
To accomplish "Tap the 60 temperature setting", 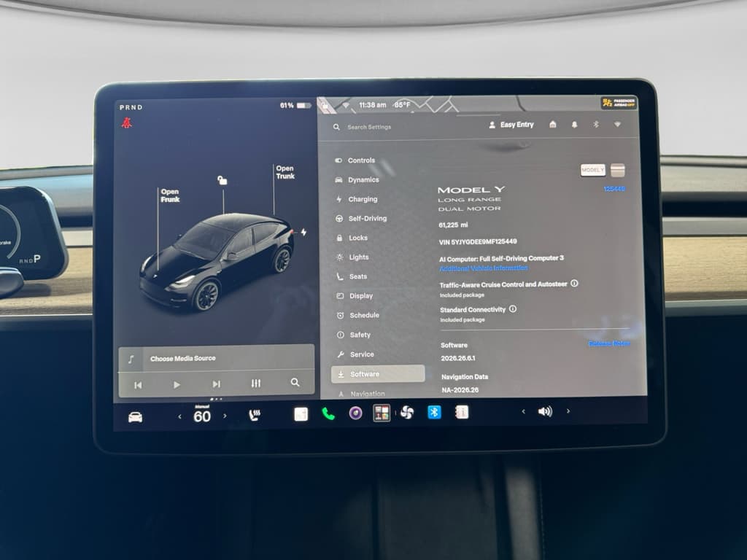I will pyautogui.click(x=202, y=416).
